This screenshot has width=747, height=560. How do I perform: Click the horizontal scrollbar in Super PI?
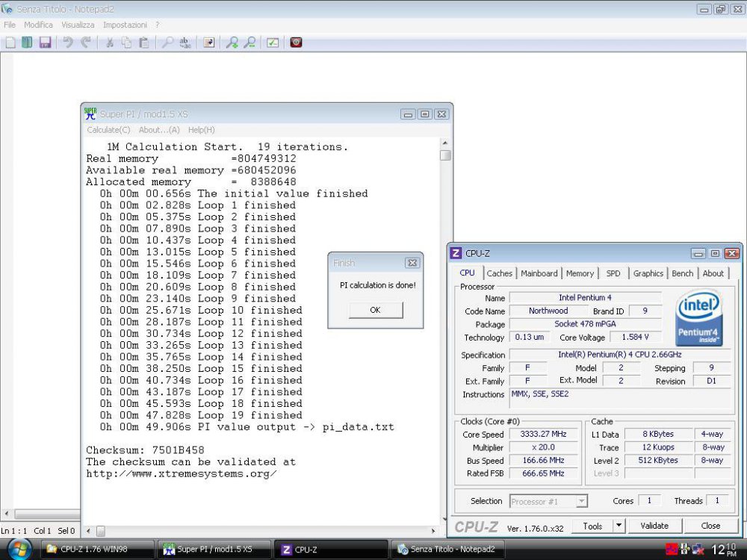tap(261, 531)
